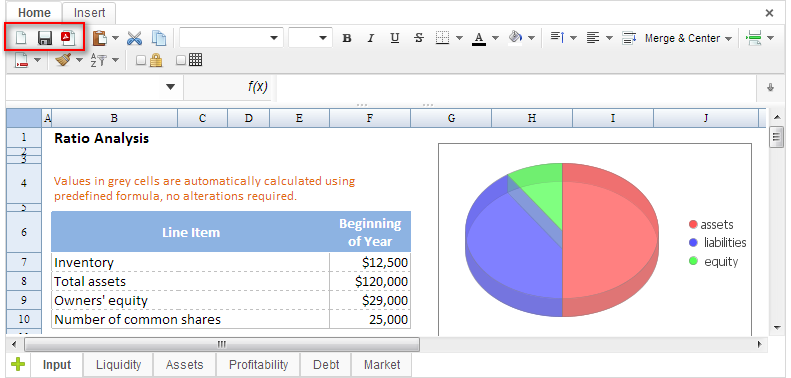Click the select-all corner cell
This screenshot has width=791, height=378.
coord(24,118)
